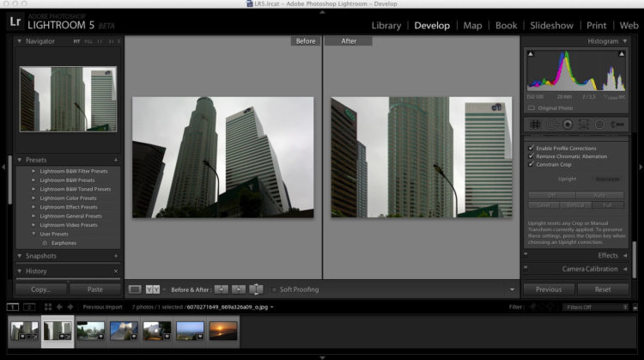Toggle Original Photo indicator under histogram

coord(532,108)
